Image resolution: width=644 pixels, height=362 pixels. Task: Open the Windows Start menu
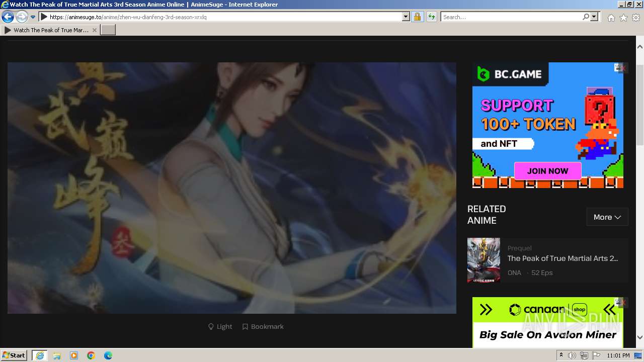tap(14, 355)
